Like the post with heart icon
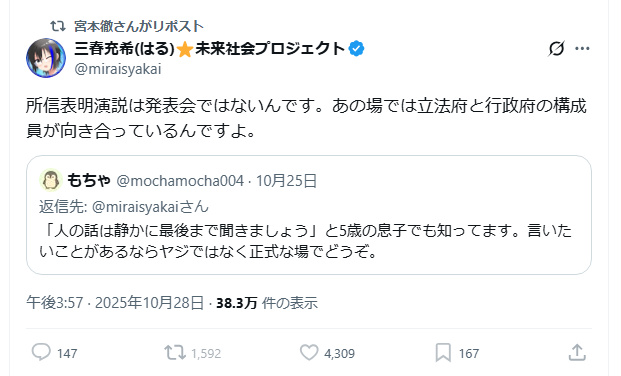The width and height of the screenshot is (621, 376). point(309,353)
